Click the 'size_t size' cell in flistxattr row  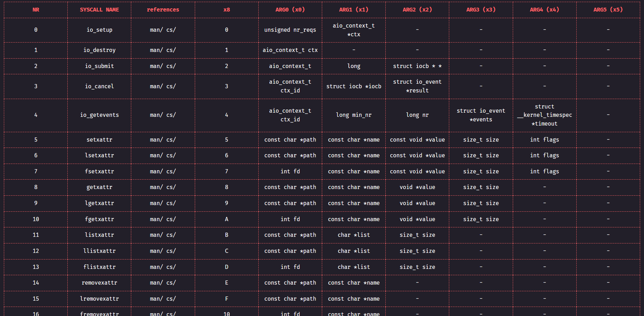[x=417, y=267]
